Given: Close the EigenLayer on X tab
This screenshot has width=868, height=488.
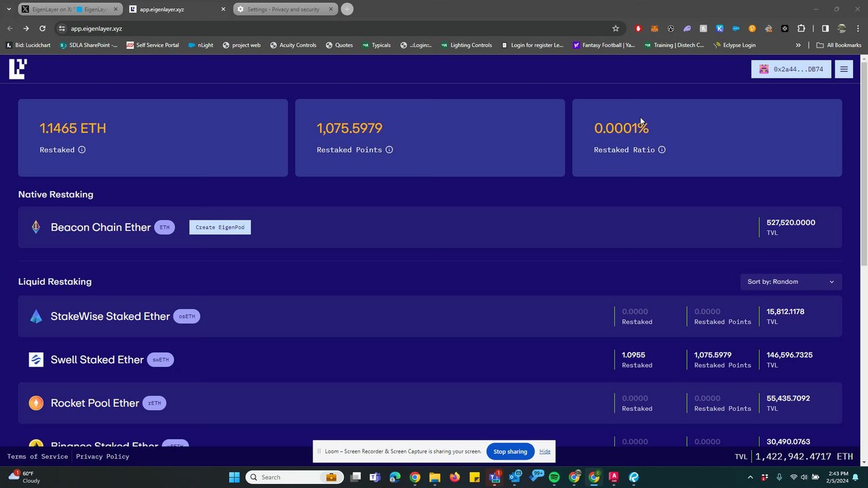Looking at the screenshot, I should [x=115, y=9].
